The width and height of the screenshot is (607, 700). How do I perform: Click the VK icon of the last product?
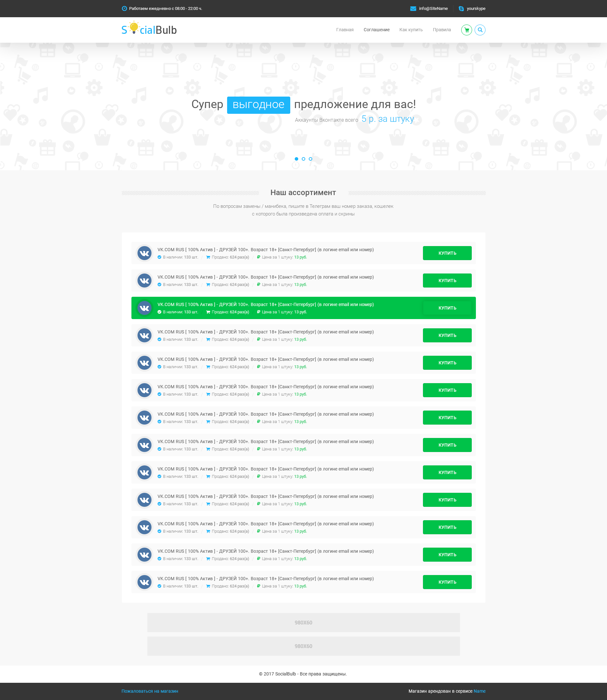click(x=144, y=582)
